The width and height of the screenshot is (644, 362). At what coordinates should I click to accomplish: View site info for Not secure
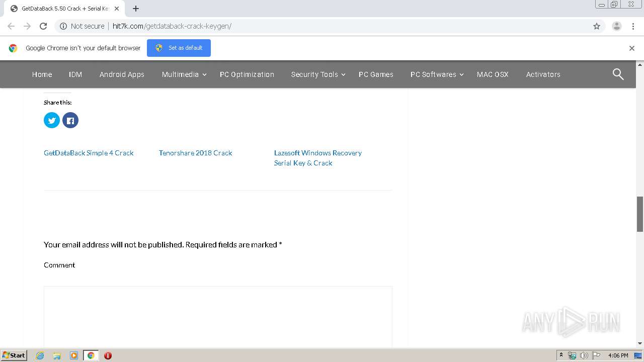pos(82,26)
